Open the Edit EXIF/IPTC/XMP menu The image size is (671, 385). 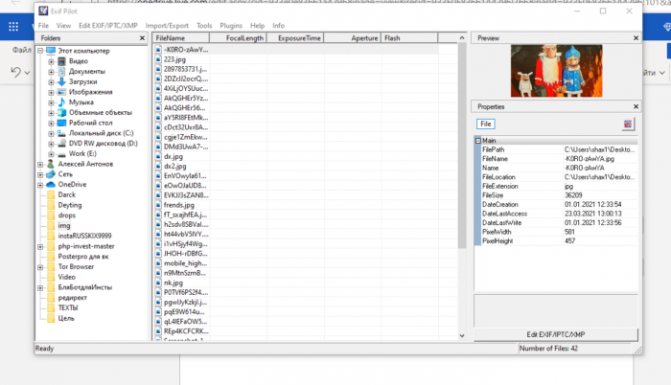tap(108, 26)
